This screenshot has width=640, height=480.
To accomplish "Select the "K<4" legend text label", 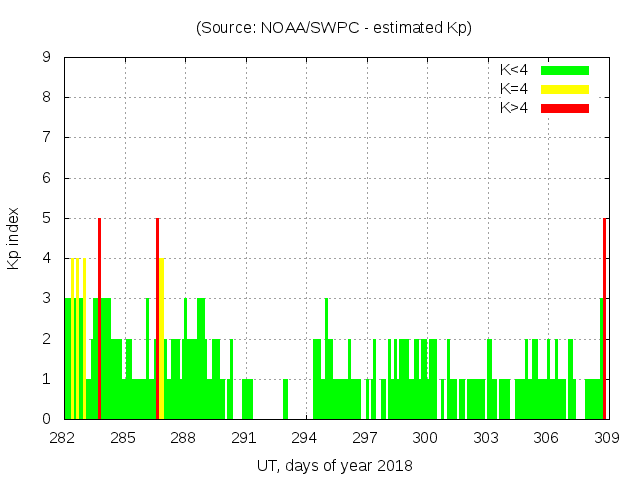I will (514, 70).
